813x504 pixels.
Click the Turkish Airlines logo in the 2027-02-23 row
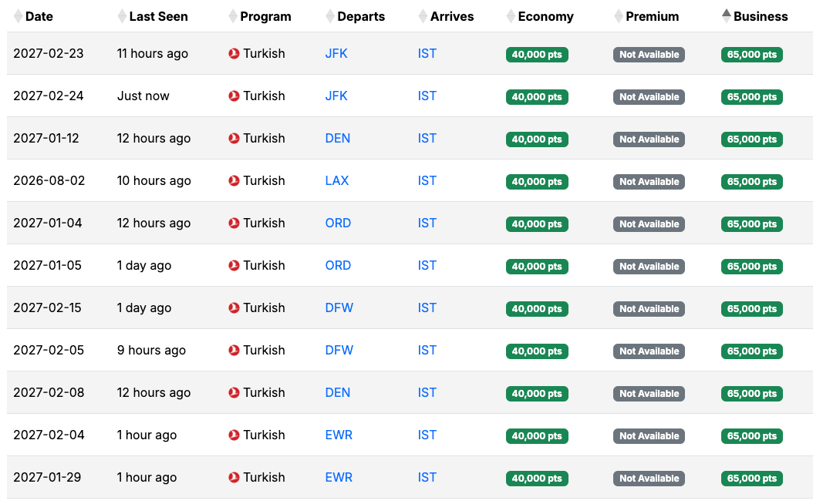click(234, 54)
